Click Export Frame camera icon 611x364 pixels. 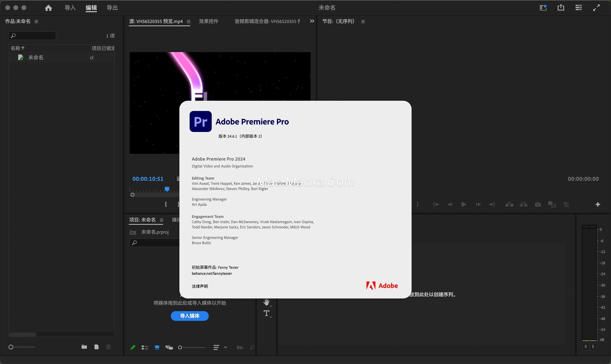pyautogui.click(x=538, y=204)
